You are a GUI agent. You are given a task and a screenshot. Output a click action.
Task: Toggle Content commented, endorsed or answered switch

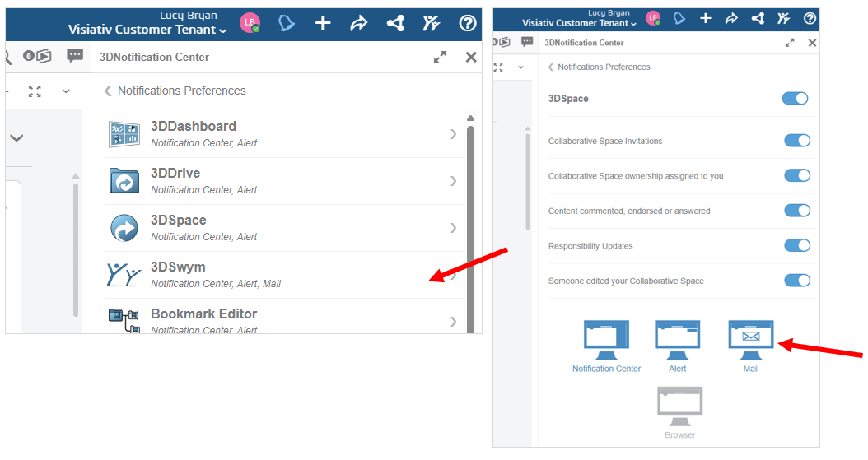pos(797,210)
